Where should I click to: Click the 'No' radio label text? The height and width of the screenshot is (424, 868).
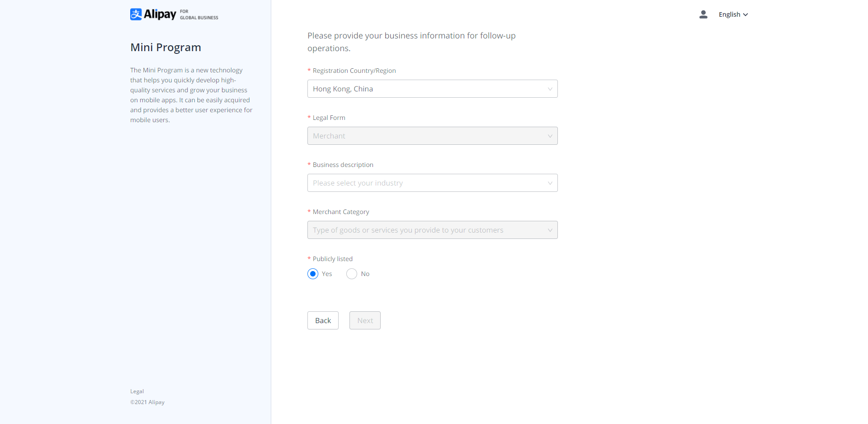pyautogui.click(x=365, y=274)
